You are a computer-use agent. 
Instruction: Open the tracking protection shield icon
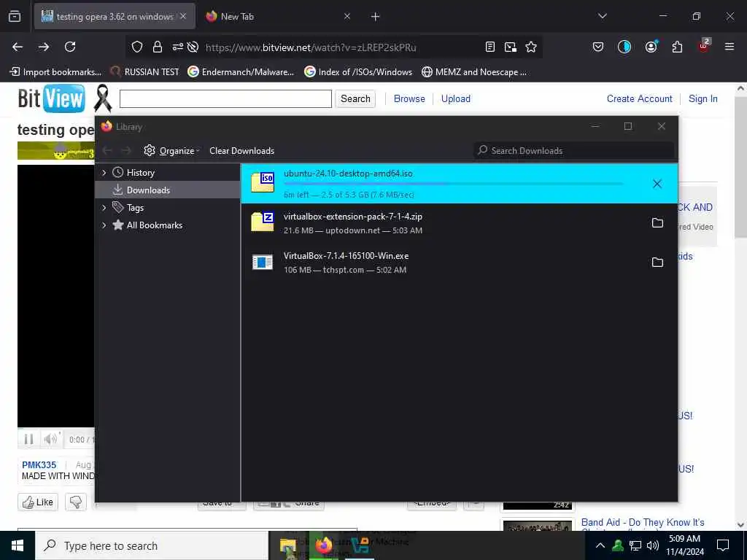point(137,47)
